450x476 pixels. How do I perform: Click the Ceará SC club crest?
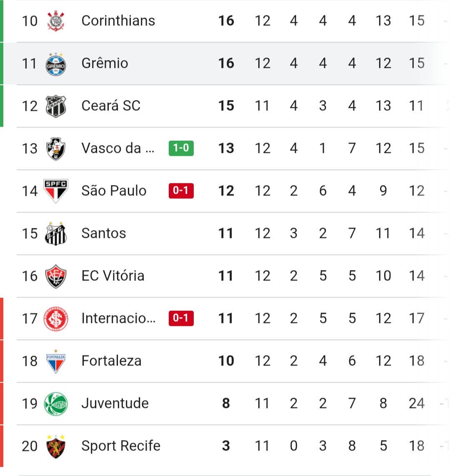[x=56, y=106]
